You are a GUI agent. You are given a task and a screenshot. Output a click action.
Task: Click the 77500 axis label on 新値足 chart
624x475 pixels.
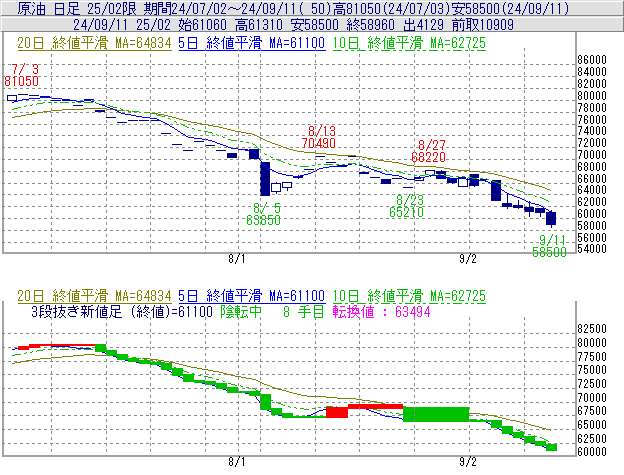click(592, 356)
